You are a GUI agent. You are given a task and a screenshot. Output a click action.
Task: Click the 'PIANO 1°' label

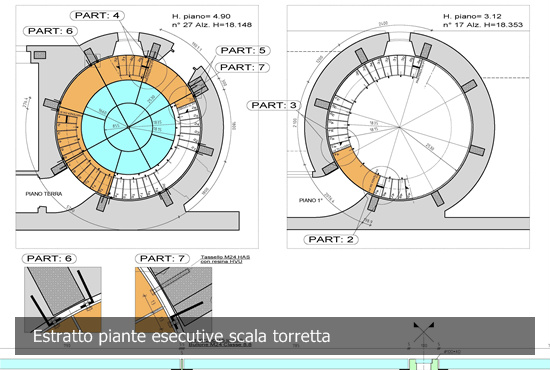(310, 200)
